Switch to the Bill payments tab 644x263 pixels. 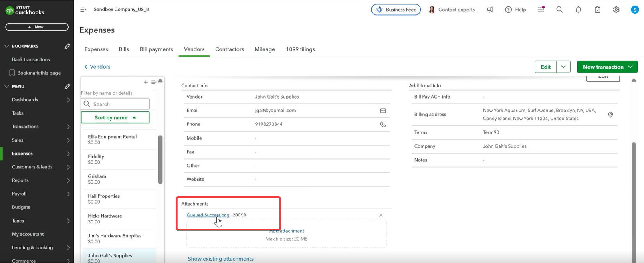click(x=156, y=49)
